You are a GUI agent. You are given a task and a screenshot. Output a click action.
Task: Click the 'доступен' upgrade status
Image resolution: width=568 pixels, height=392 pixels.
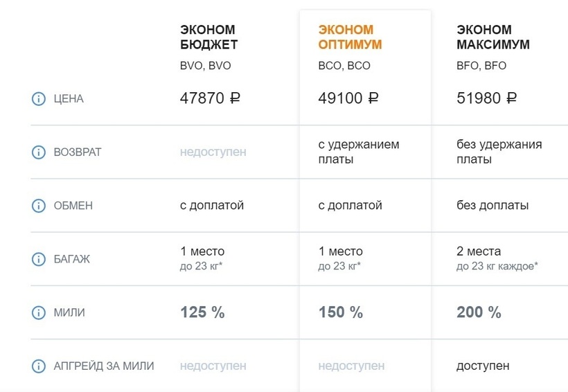click(x=483, y=366)
